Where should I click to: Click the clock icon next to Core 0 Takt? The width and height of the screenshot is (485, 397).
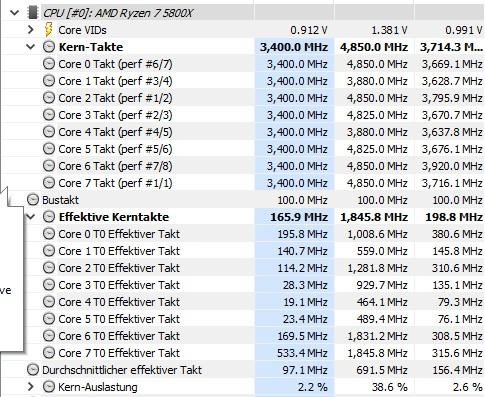pyautogui.click(x=49, y=64)
